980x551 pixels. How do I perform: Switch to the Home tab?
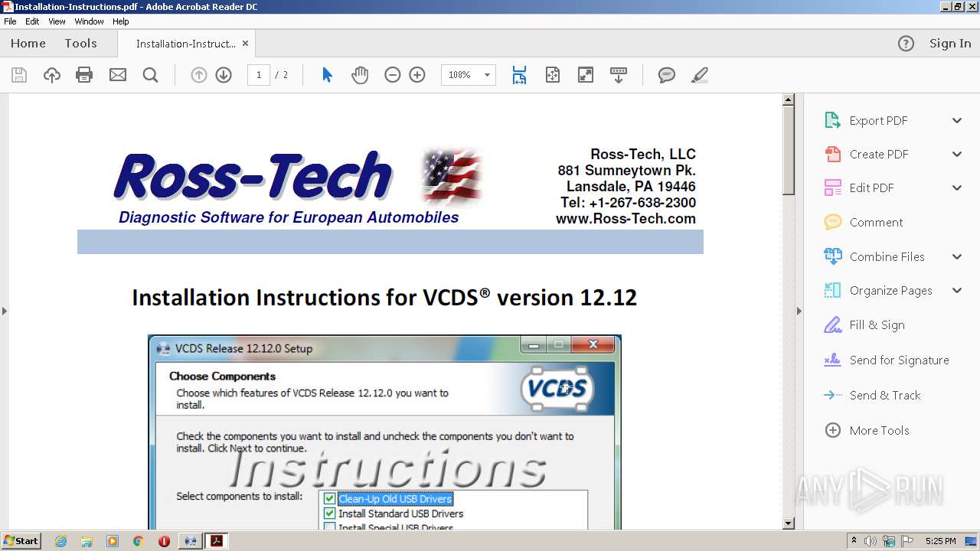[28, 44]
